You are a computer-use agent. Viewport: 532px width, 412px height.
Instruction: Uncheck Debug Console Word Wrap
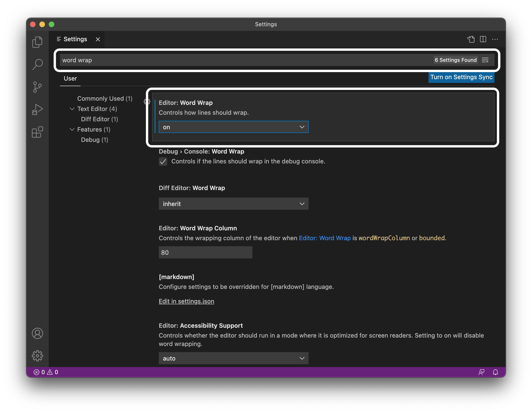(163, 162)
